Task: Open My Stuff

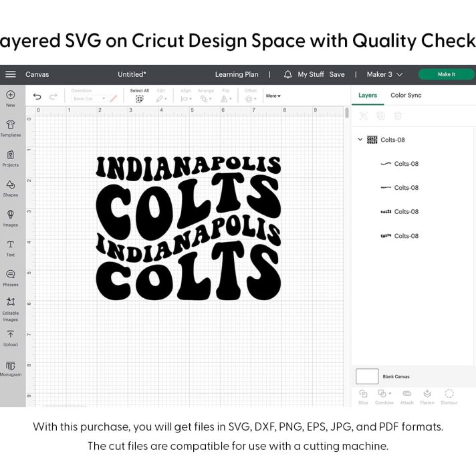Action: (x=311, y=74)
